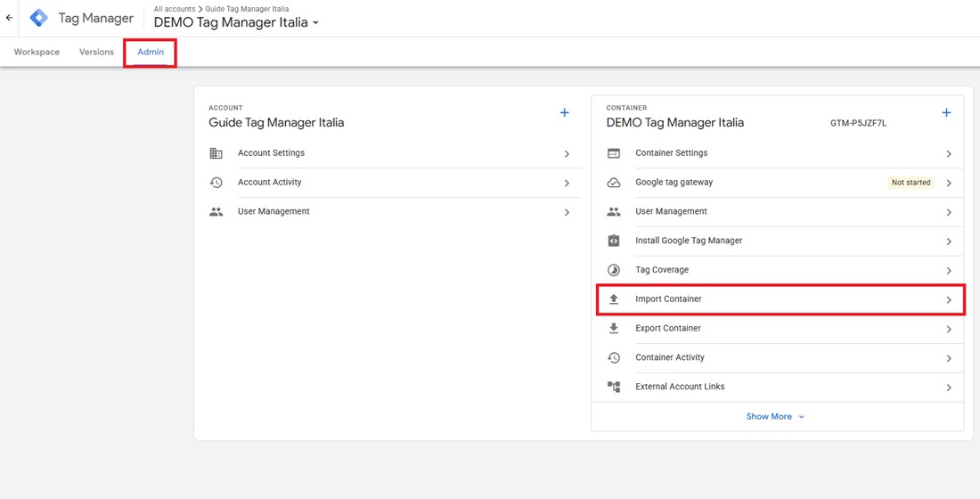Click the Account Activity history icon
980x499 pixels.
click(x=216, y=183)
